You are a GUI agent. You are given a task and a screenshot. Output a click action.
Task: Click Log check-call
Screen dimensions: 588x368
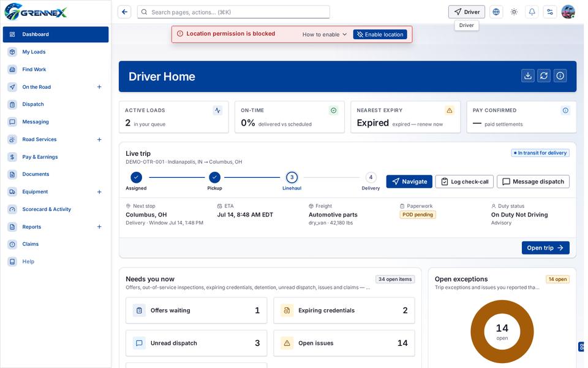coord(464,182)
